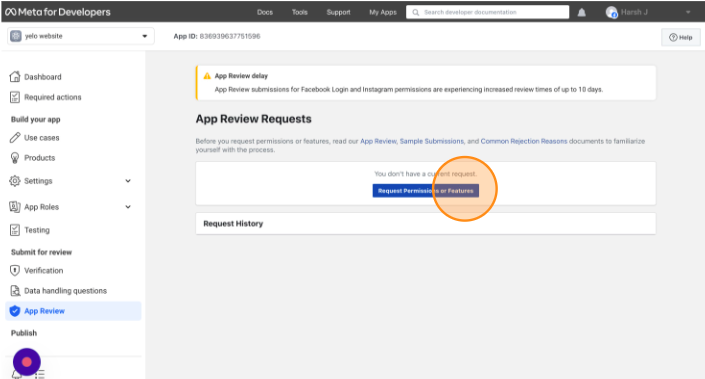Open the App Review documentation link
The height and width of the screenshot is (379, 705).
378,141
